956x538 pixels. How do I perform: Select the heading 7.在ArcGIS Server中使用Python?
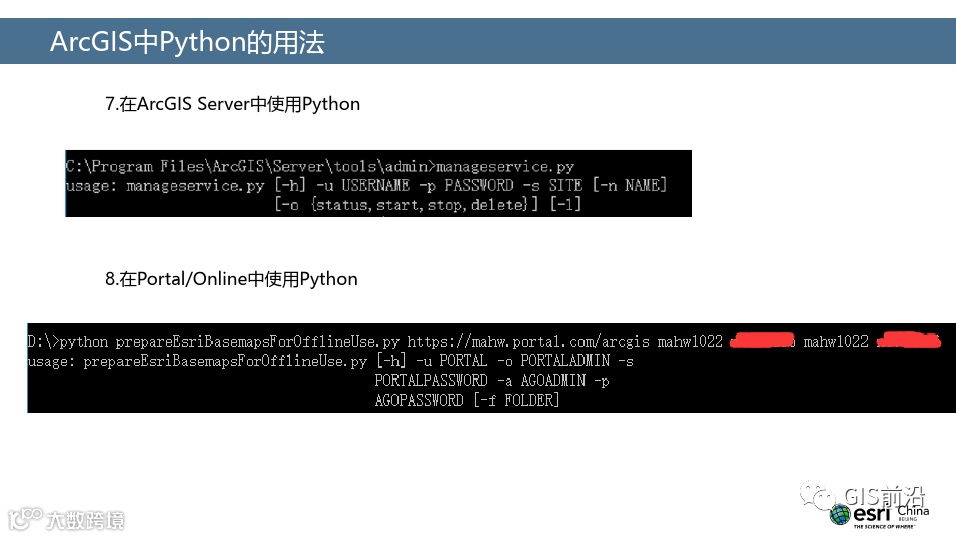[232, 104]
